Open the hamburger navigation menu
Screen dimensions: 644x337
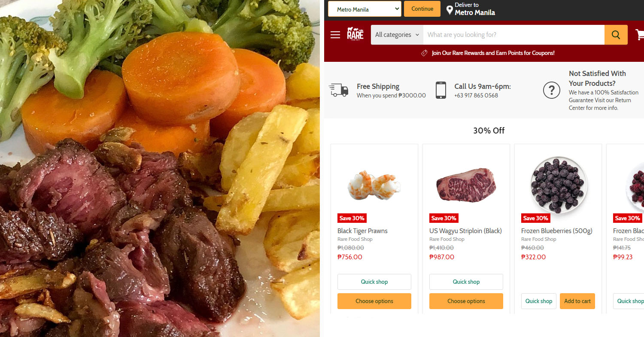click(x=335, y=35)
